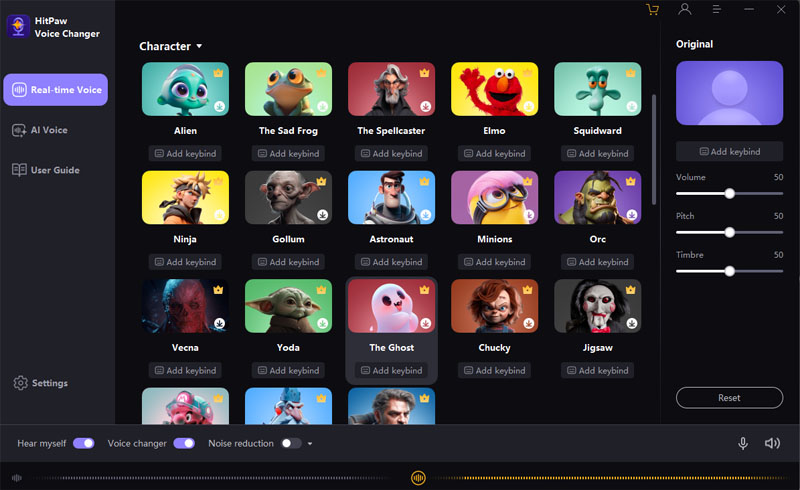Screen dimensions: 800x490
Task: Click the Pitch slider handle
Action: [x=730, y=232]
